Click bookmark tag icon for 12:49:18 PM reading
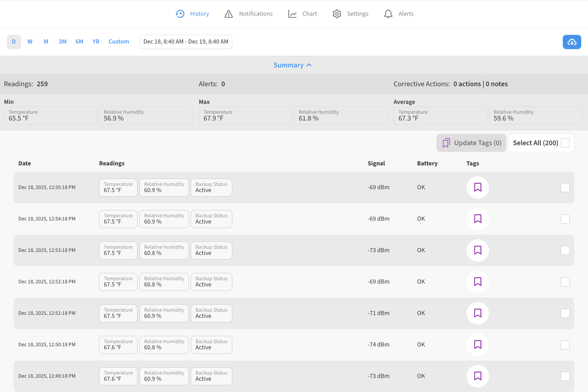The height and width of the screenshot is (392, 588). point(477,376)
